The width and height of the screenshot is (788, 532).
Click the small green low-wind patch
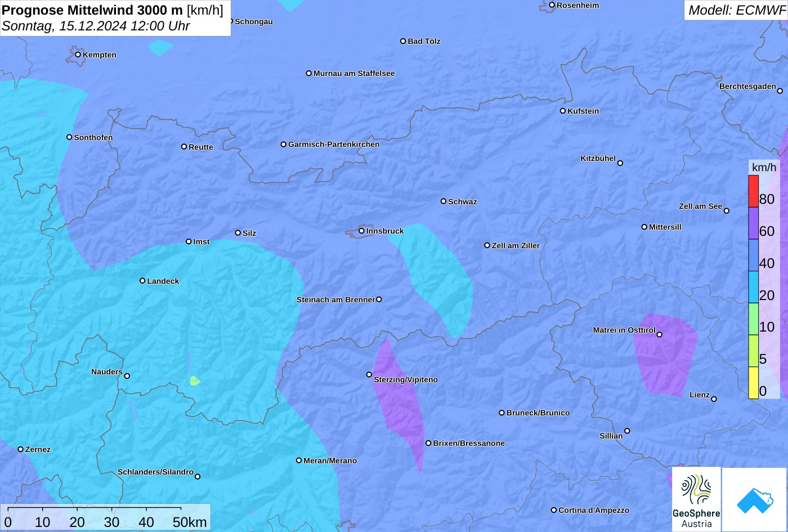(x=194, y=381)
